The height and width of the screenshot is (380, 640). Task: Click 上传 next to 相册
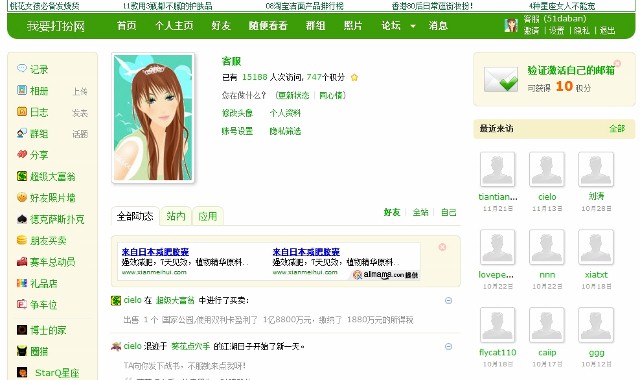click(80, 91)
